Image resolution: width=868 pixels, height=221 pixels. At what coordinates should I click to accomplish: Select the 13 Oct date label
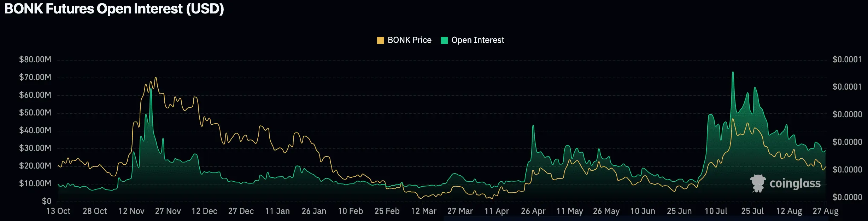pos(58,211)
